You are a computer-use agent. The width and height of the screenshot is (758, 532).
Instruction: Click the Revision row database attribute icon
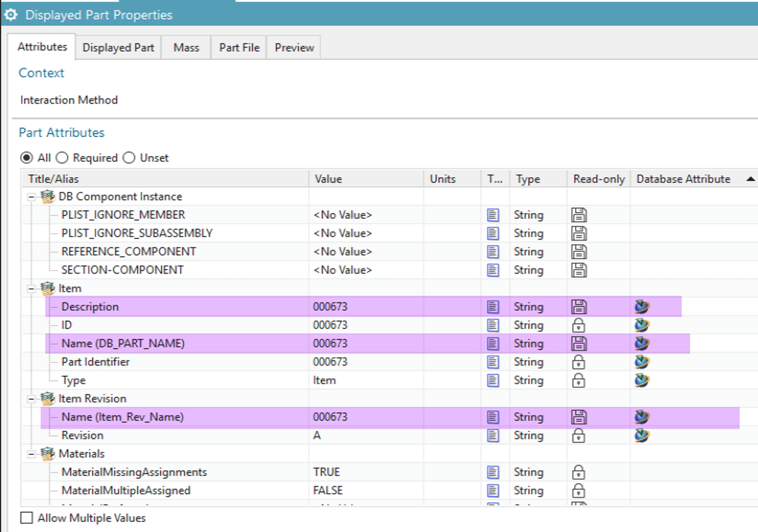point(642,435)
